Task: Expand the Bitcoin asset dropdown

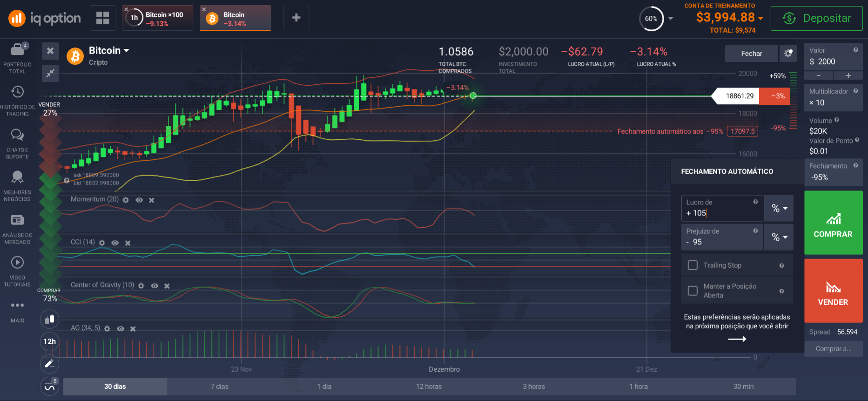Action: pyautogui.click(x=127, y=50)
